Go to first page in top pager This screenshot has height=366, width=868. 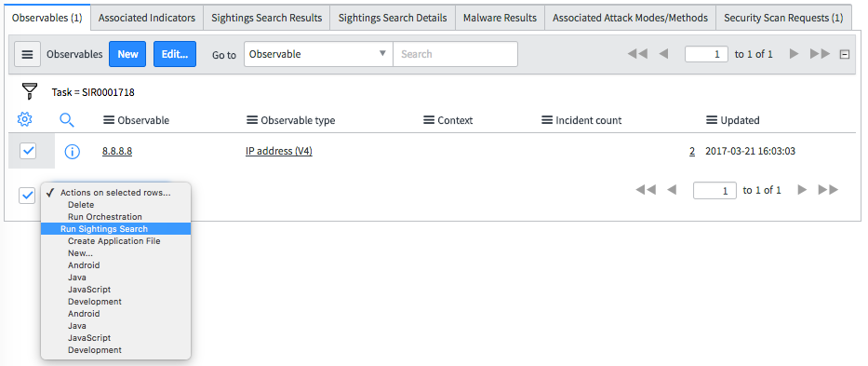[x=637, y=54]
